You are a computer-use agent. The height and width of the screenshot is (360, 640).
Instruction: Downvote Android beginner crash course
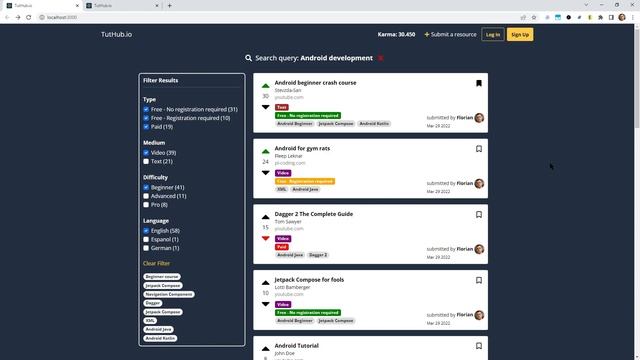coord(265,107)
